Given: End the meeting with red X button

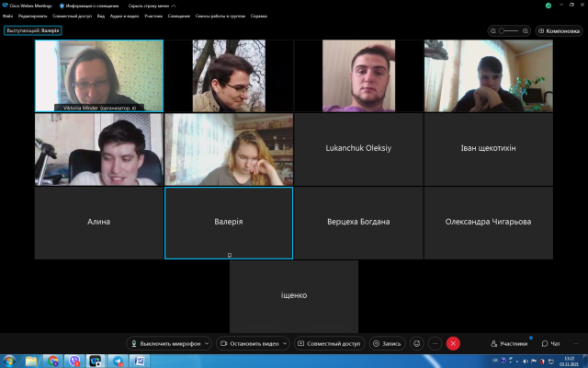Looking at the screenshot, I should 453,343.
